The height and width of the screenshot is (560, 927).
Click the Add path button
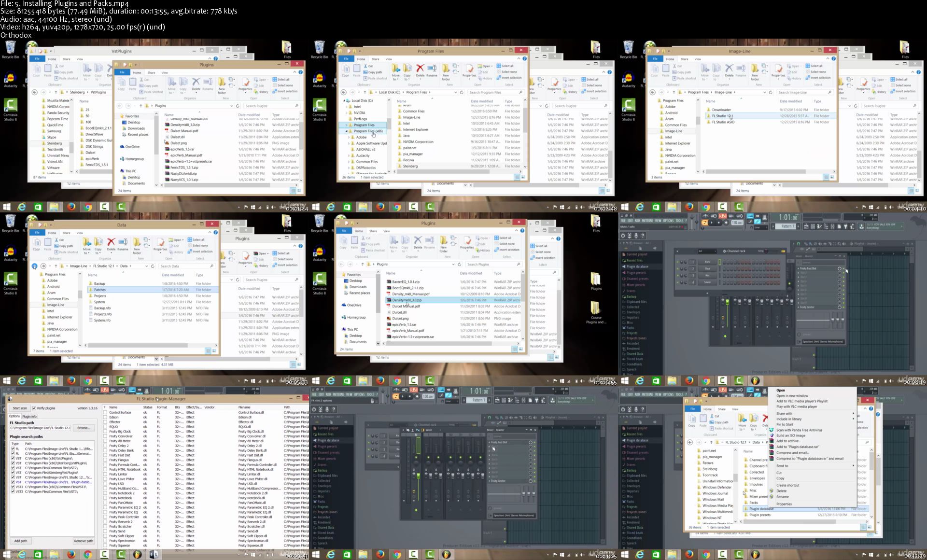21,541
